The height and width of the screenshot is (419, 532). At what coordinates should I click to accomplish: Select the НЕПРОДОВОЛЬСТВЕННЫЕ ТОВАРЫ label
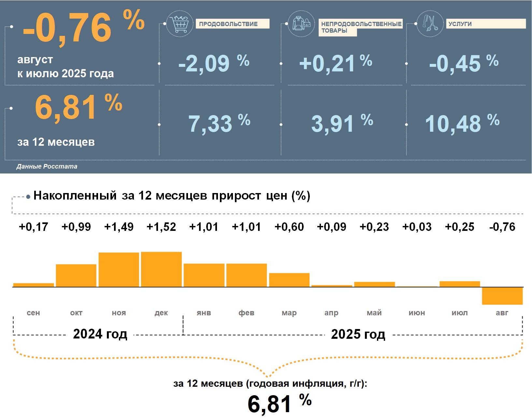tap(360, 27)
